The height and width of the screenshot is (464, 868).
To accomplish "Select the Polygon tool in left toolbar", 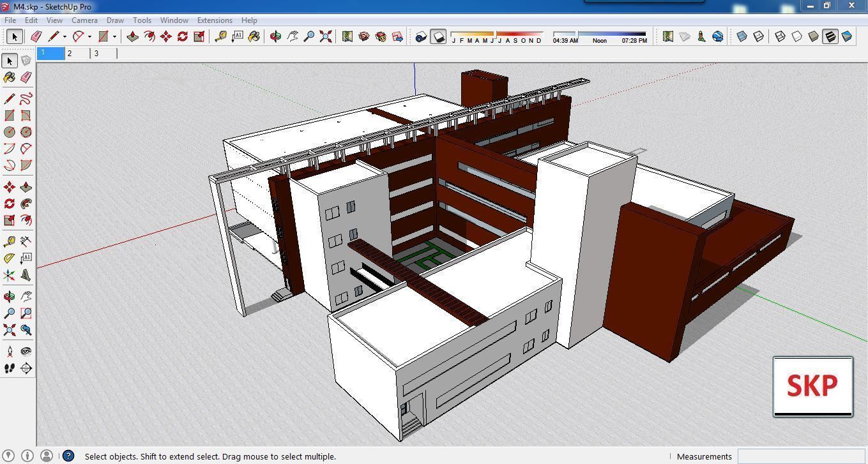I will (26, 132).
